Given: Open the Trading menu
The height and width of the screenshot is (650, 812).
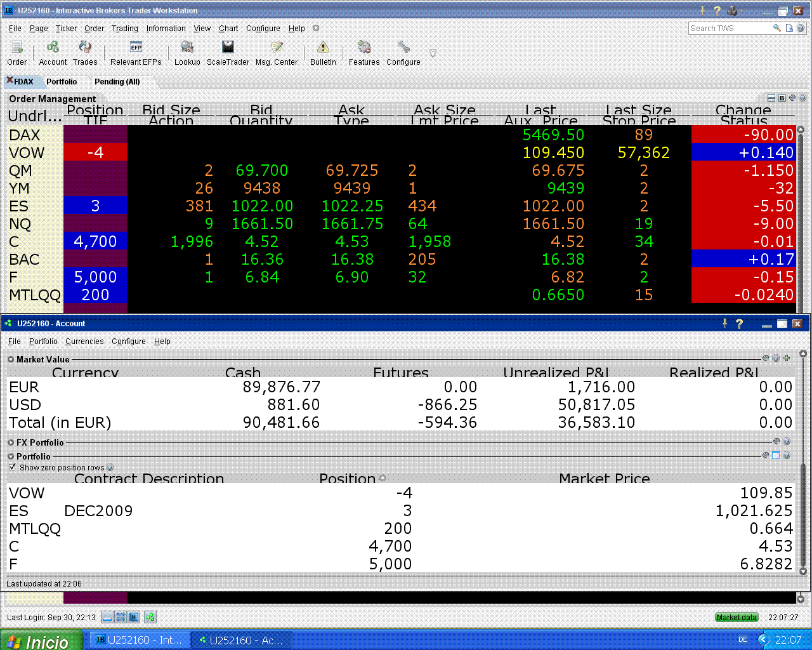Looking at the screenshot, I should [x=124, y=29].
